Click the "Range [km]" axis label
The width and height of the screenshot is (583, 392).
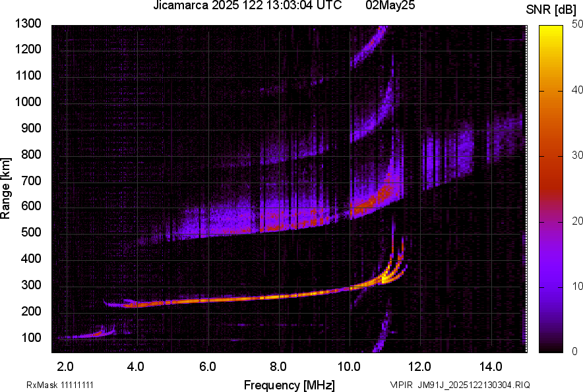[x=5, y=188]
